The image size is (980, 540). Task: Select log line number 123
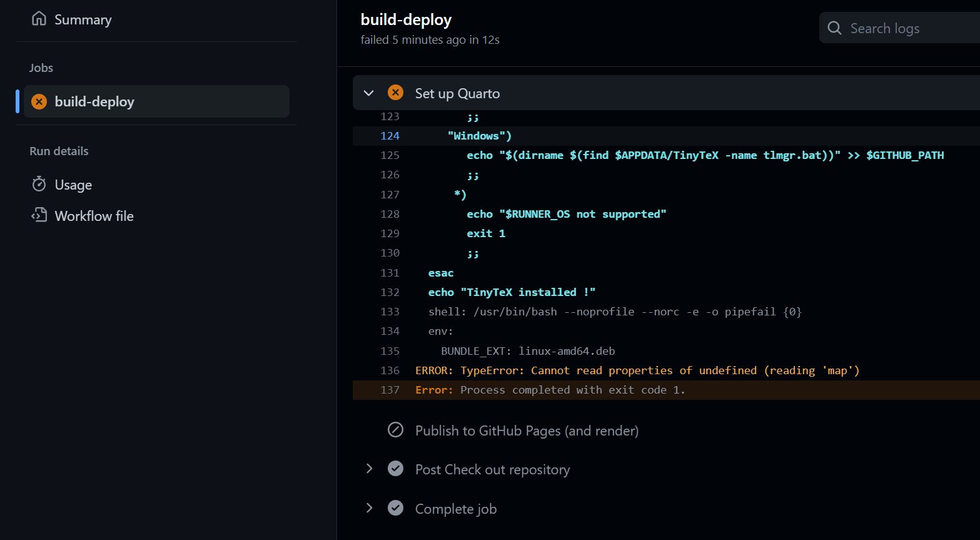click(390, 116)
